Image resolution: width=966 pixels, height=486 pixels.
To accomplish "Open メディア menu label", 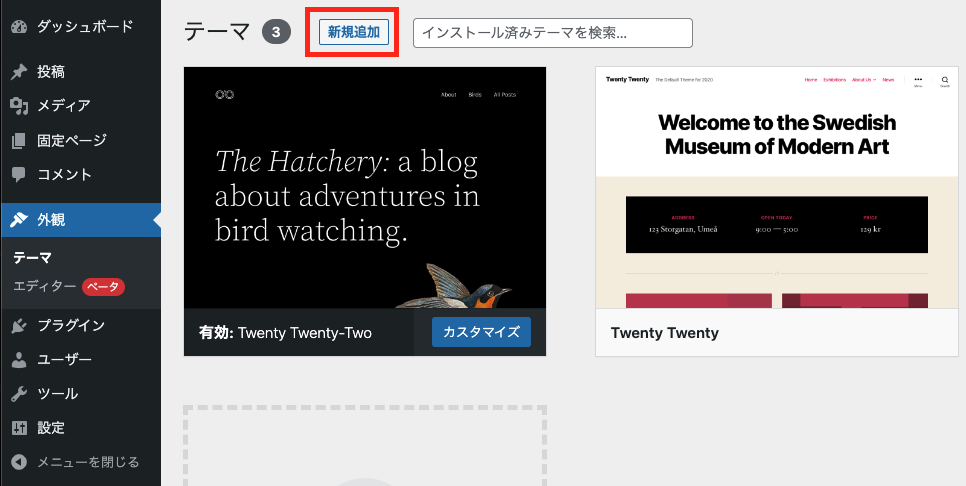I will pos(64,106).
